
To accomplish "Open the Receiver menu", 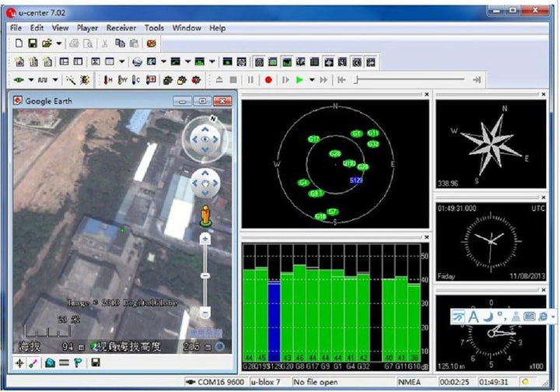I will click(x=121, y=28).
